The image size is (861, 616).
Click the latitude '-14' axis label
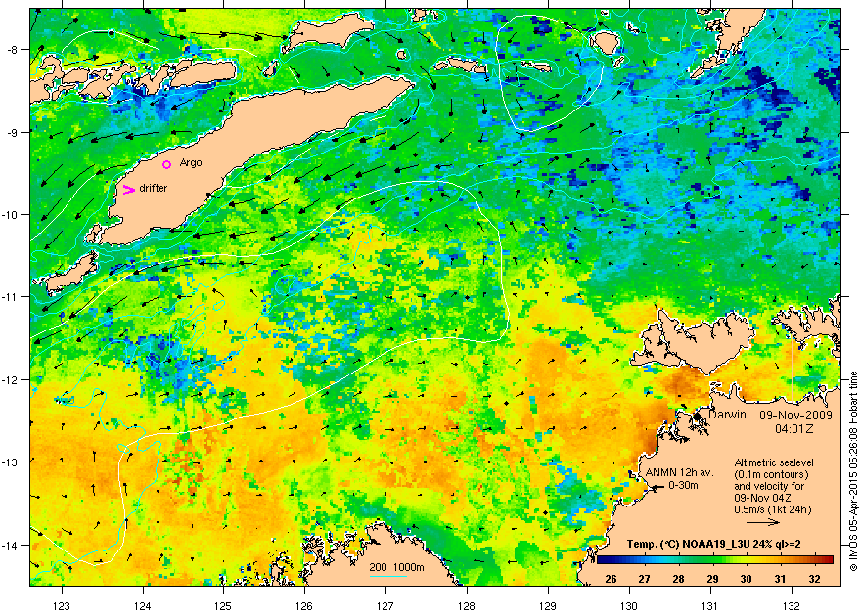[x=12, y=545]
